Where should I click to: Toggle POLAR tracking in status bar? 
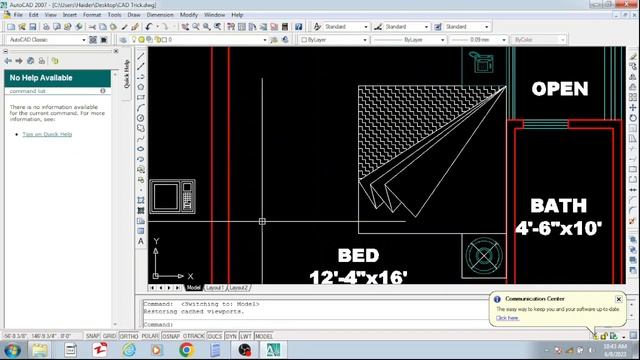click(x=150, y=336)
